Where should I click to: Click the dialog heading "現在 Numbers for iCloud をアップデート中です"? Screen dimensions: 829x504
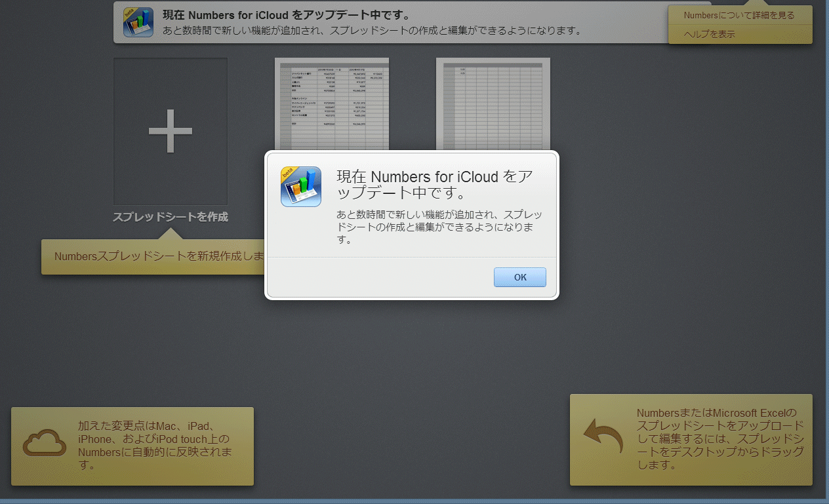tap(434, 185)
